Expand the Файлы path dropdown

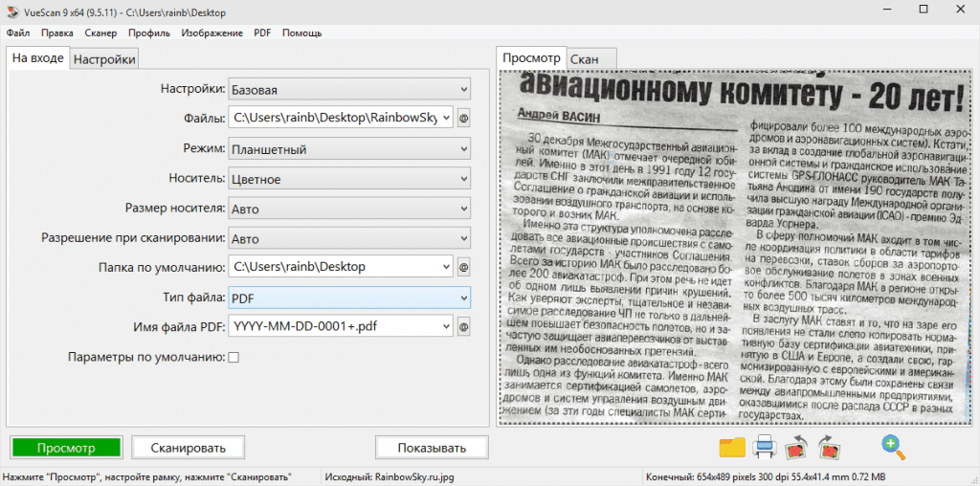coord(446,118)
